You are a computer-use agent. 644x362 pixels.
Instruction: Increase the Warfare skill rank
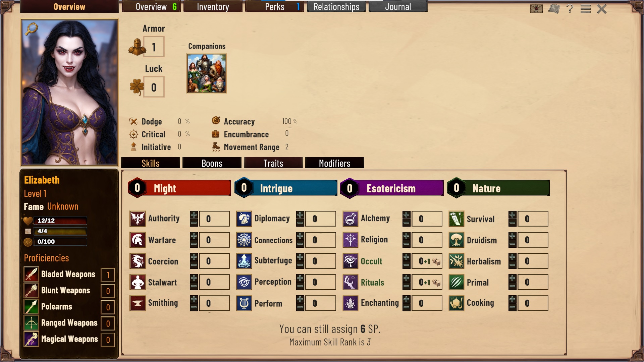tap(194, 236)
